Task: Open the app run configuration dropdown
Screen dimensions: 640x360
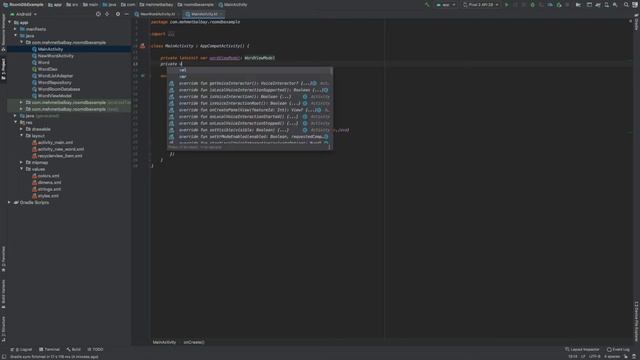Action: point(446,5)
